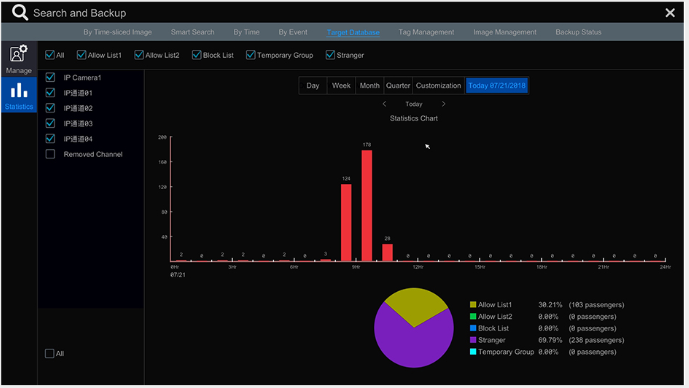Click the (238 passengers) legend text
The image size is (689, 388).
596,340
